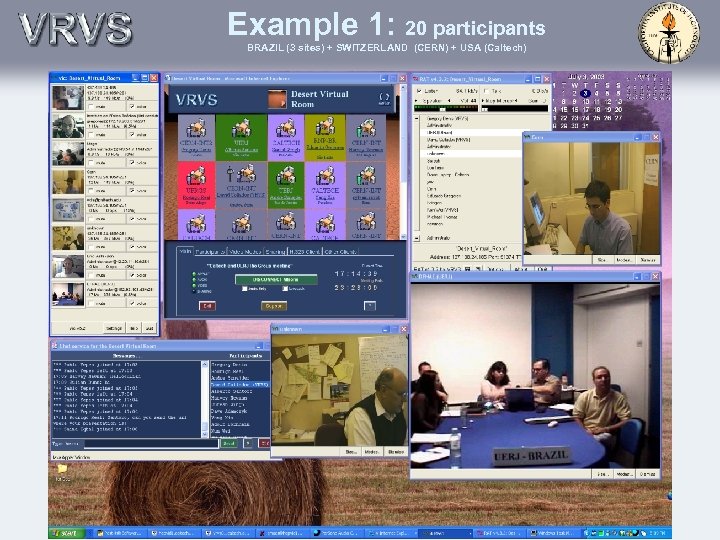Click the chat message input field
720x540 pixels.
click(151, 444)
